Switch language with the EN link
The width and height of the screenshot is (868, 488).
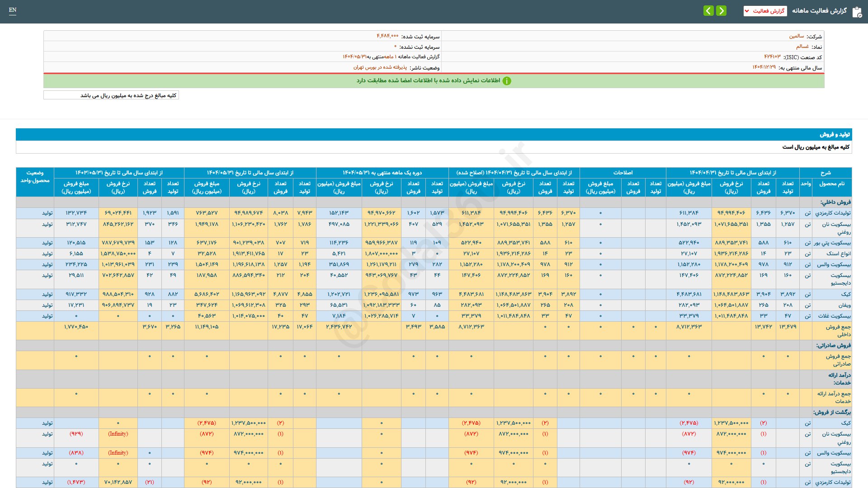[x=13, y=10]
